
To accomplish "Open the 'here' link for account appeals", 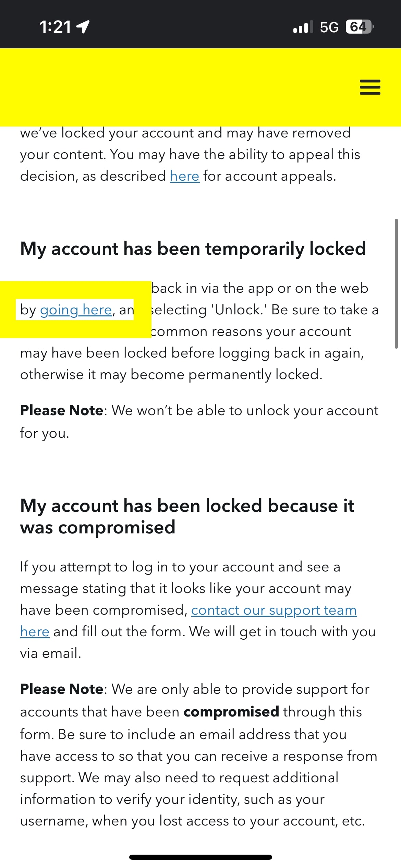I will [184, 176].
